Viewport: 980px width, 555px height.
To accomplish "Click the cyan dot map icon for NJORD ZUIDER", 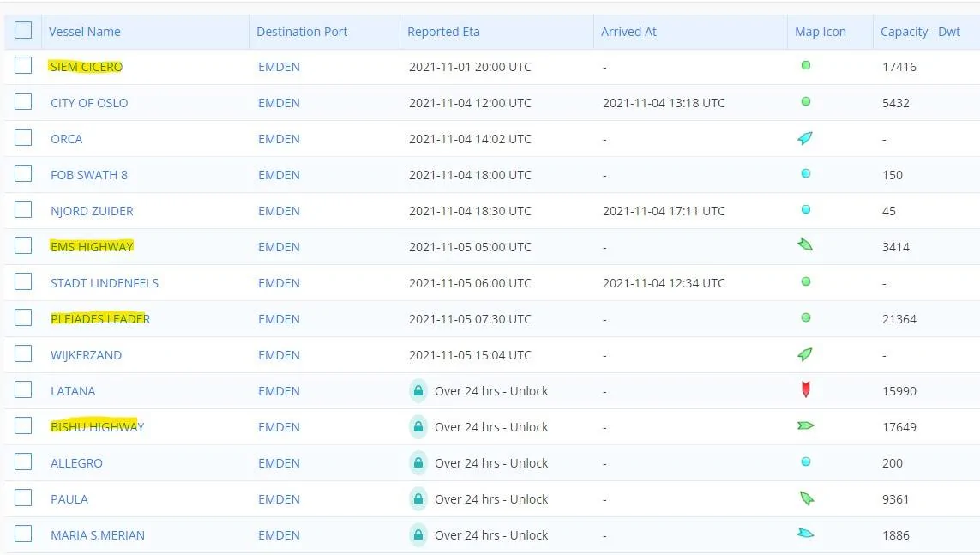I will pyautogui.click(x=806, y=209).
